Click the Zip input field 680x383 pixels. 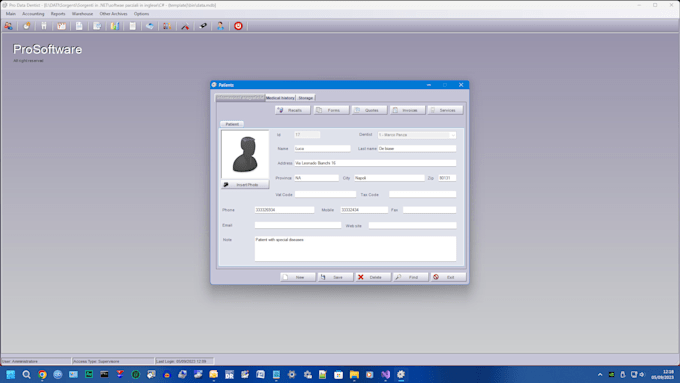coord(447,178)
